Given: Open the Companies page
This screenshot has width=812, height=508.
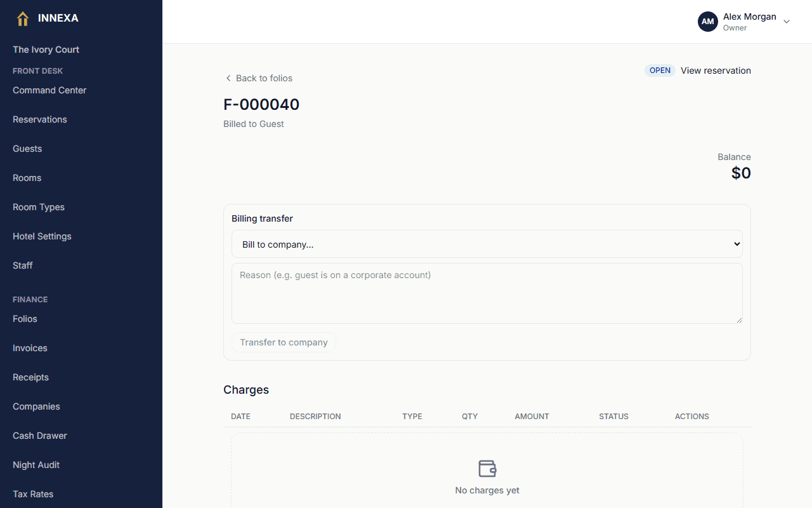Looking at the screenshot, I should [36, 406].
